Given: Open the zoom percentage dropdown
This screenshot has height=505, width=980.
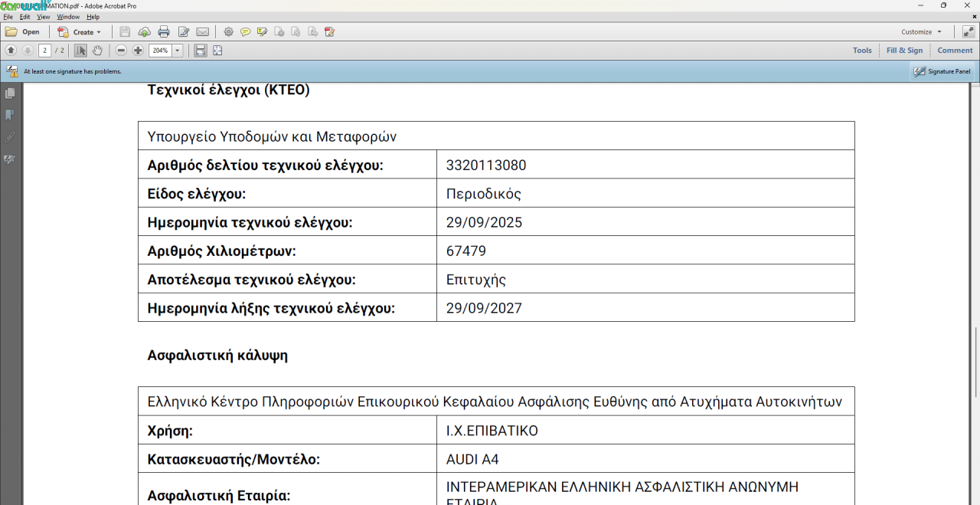Looking at the screenshot, I should pos(178,51).
